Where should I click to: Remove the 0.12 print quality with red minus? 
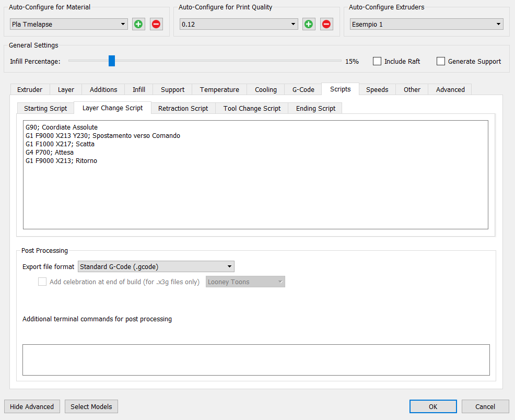[x=326, y=25]
